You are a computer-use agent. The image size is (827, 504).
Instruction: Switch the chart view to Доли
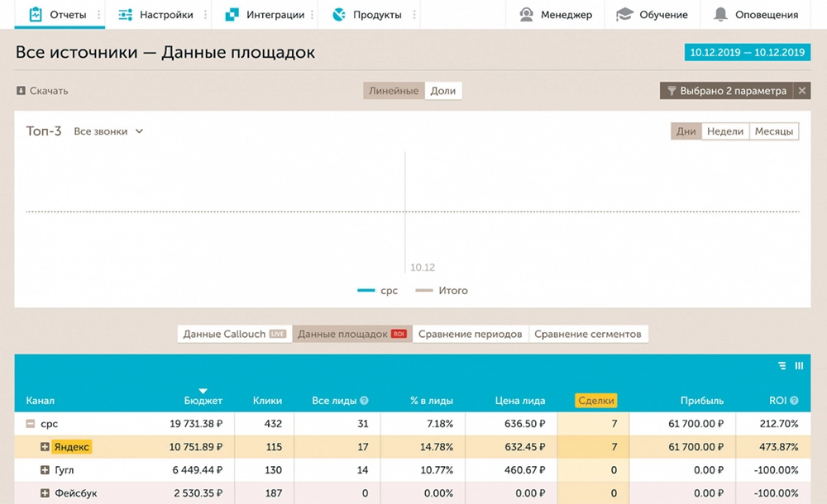tap(443, 90)
